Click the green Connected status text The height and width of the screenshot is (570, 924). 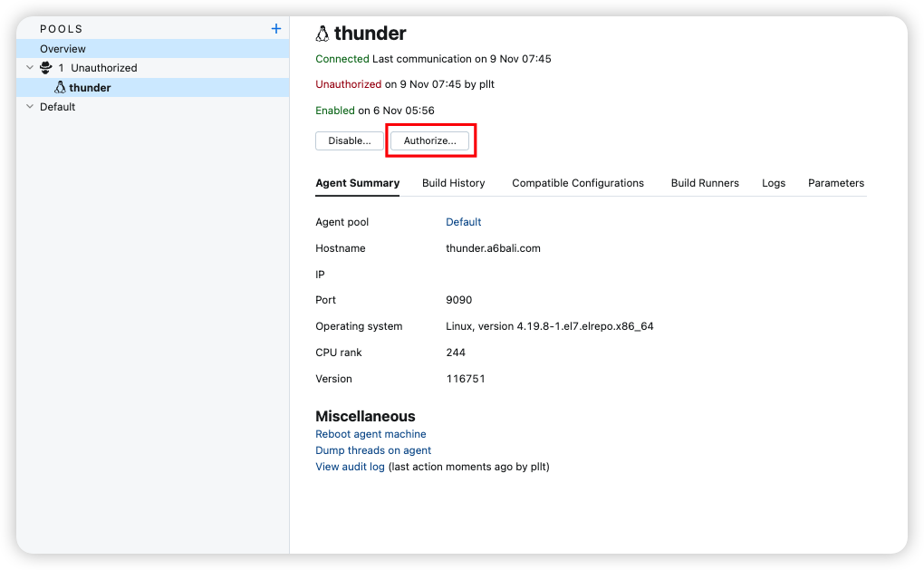pos(342,59)
